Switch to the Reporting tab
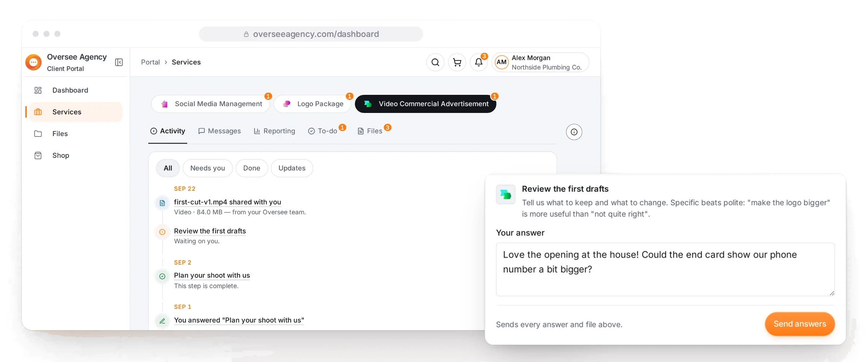The image size is (868, 362). [275, 131]
